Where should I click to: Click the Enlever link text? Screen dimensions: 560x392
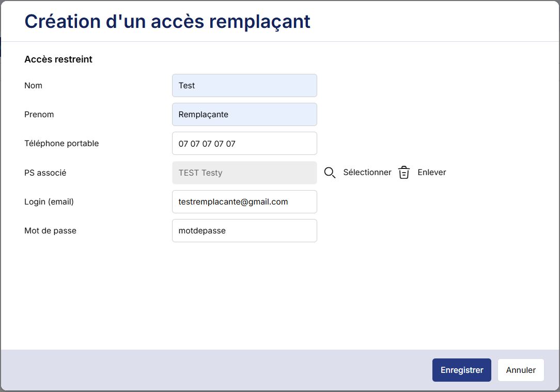pyautogui.click(x=431, y=173)
